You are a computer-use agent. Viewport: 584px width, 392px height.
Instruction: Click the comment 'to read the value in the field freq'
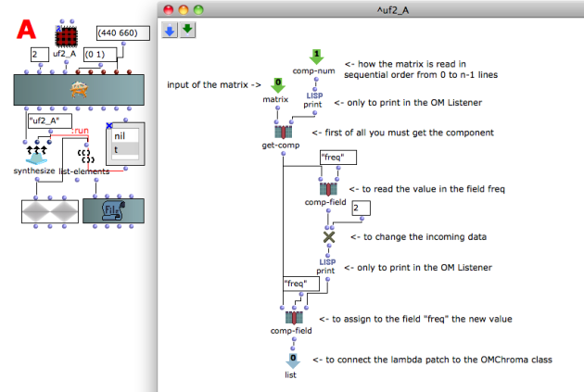(427, 189)
